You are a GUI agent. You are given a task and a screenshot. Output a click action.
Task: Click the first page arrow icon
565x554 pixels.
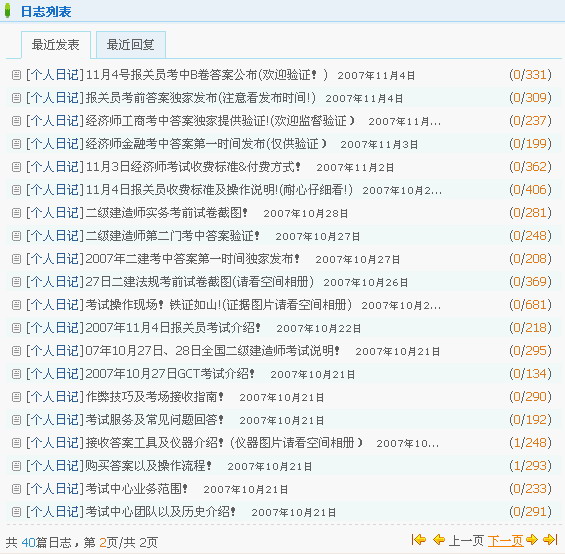point(419,540)
